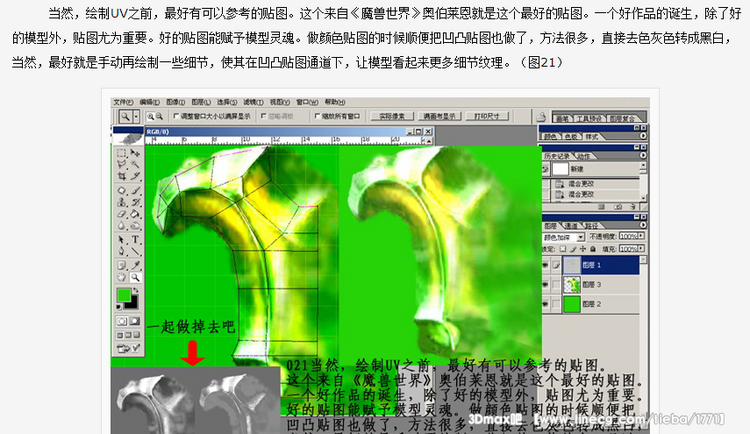The image size is (750, 434).
Task: Open the 图像(I) menu
Action: tap(176, 102)
